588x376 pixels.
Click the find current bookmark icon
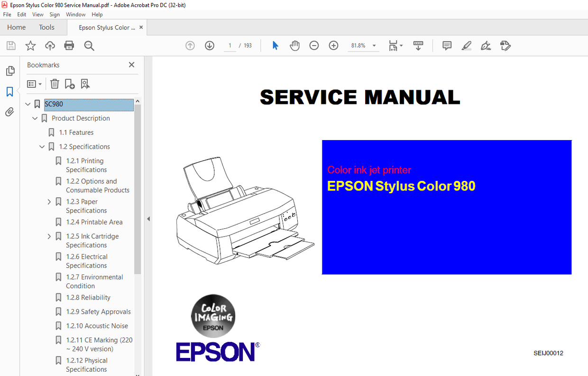tap(85, 84)
